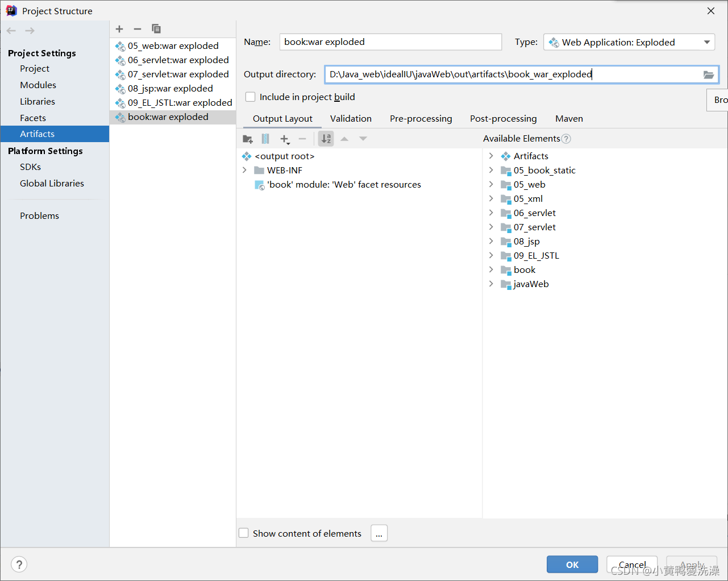Click the Remove artifact minus icon
This screenshot has width=728, height=581.
tap(138, 29)
